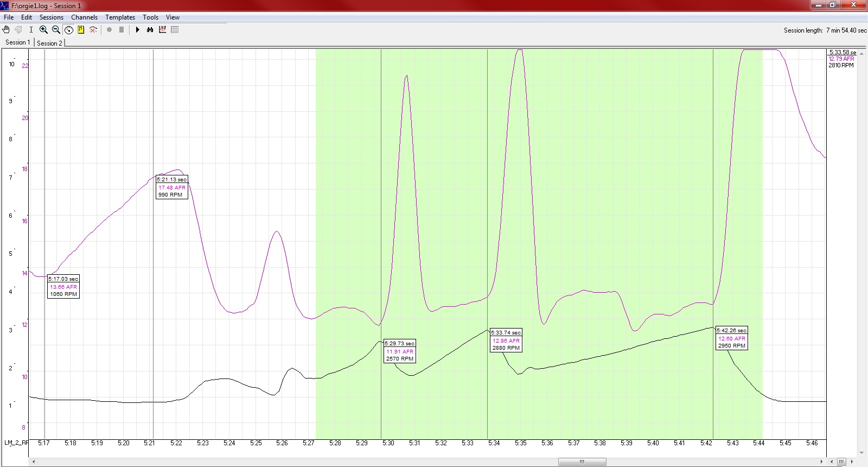Click the 5:33.74 sec marker with 2880 RPM
Screen dimensions: 868x467
coord(506,340)
